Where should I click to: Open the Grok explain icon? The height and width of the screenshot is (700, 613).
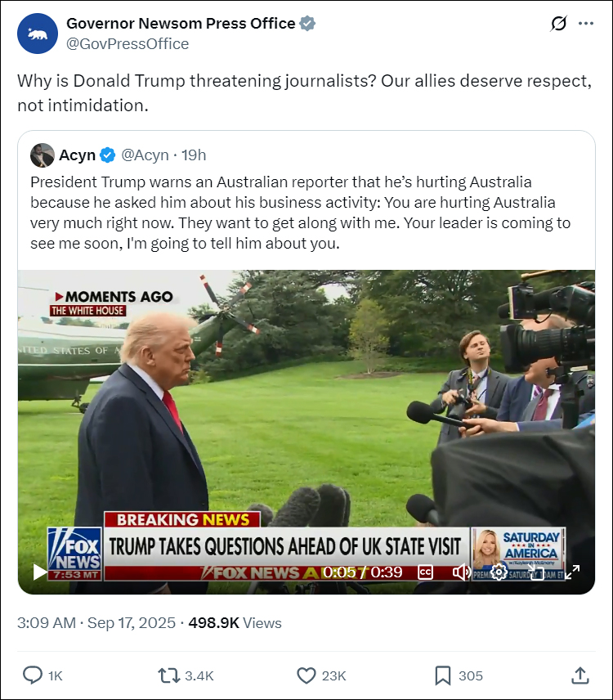pos(558,23)
